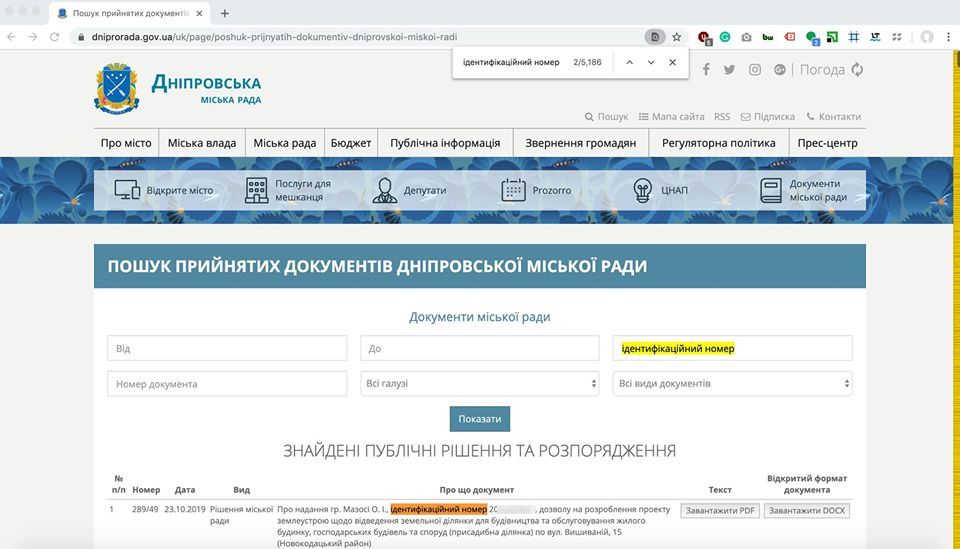This screenshot has height=549, width=960.
Task: Click the Дата column header
Action: (x=185, y=490)
